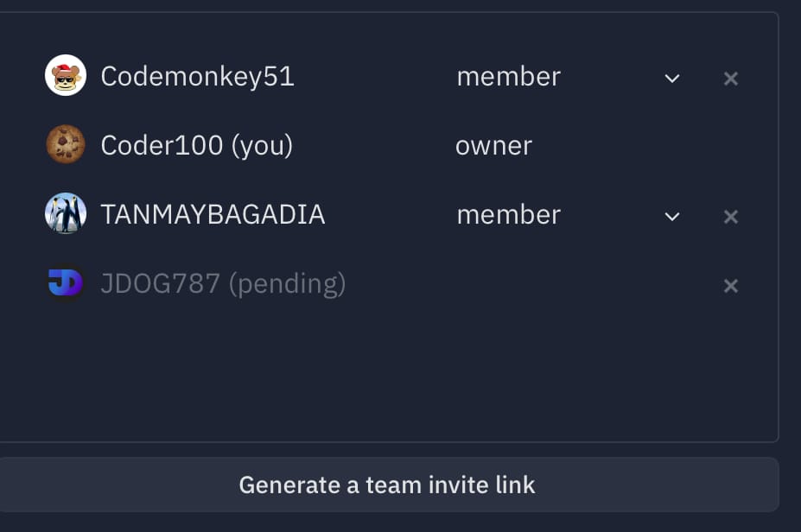Click Codemonkey51's monkey avatar
The image size is (801, 532).
coord(66,75)
